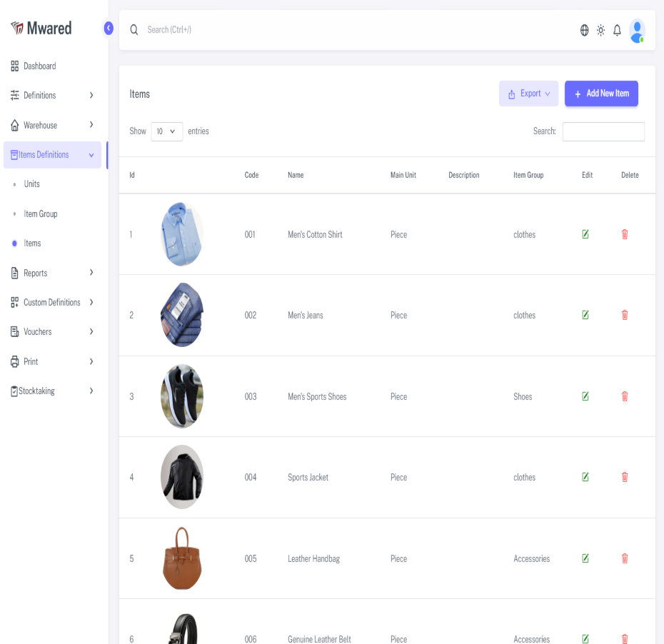
Task: Sort by the Main Unit column header
Action: pos(403,175)
